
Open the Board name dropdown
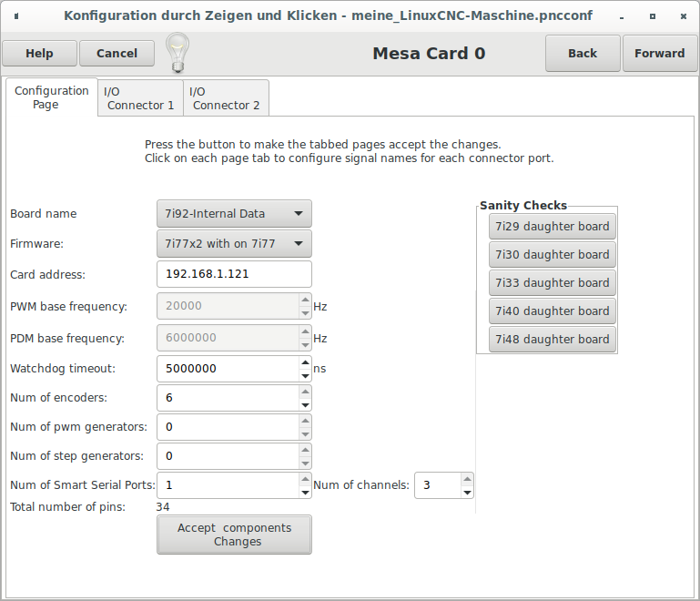(x=234, y=213)
